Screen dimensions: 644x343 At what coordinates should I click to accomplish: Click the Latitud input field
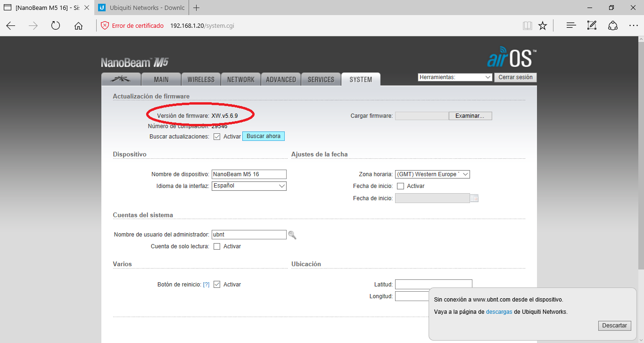[433, 284]
